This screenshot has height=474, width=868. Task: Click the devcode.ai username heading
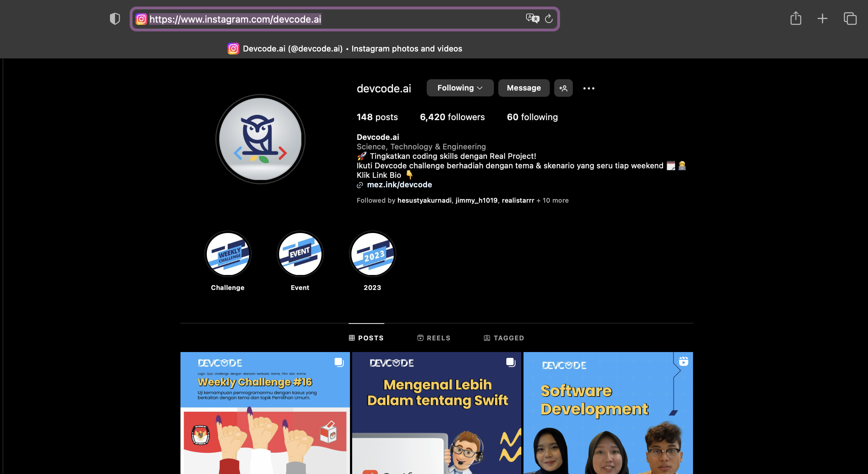pyautogui.click(x=384, y=88)
